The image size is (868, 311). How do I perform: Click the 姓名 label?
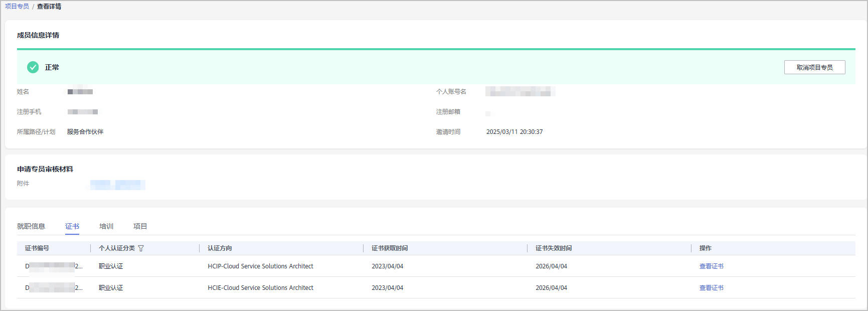click(x=23, y=92)
